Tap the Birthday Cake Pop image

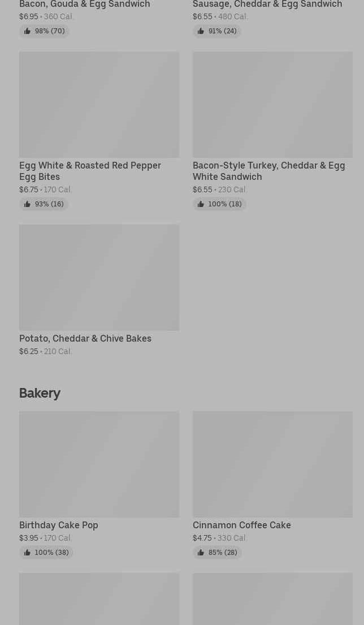point(99,464)
